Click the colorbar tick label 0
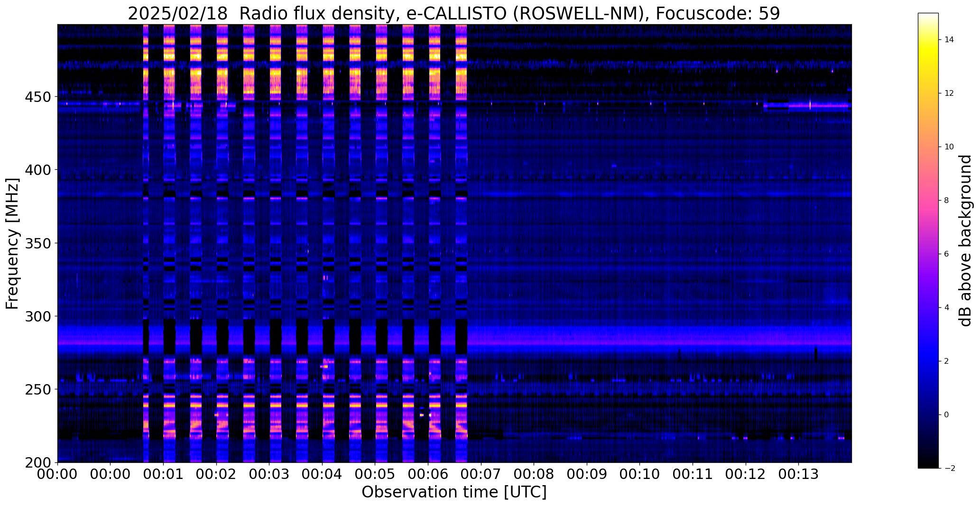Viewport: 980px width, 506px height. 947,415
